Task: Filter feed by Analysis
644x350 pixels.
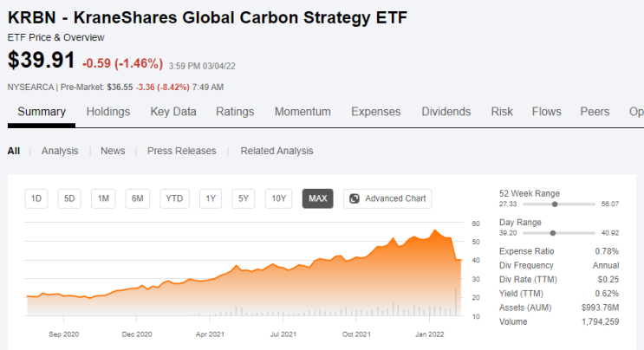Action: (x=60, y=151)
